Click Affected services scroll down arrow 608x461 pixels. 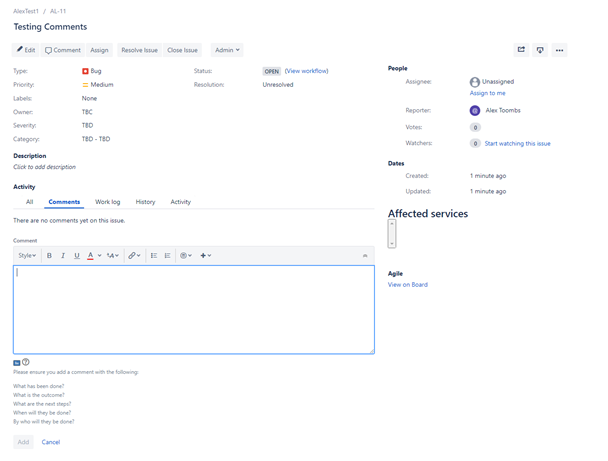click(x=392, y=244)
